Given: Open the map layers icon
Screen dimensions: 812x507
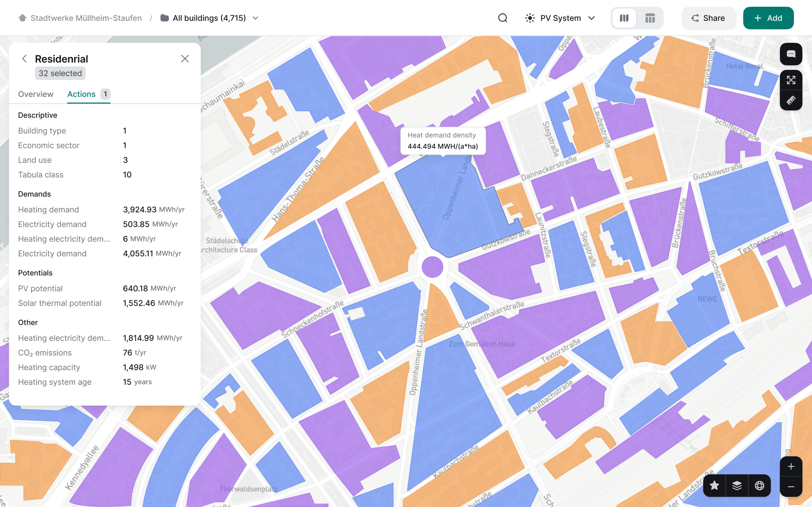Looking at the screenshot, I should pos(737,485).
